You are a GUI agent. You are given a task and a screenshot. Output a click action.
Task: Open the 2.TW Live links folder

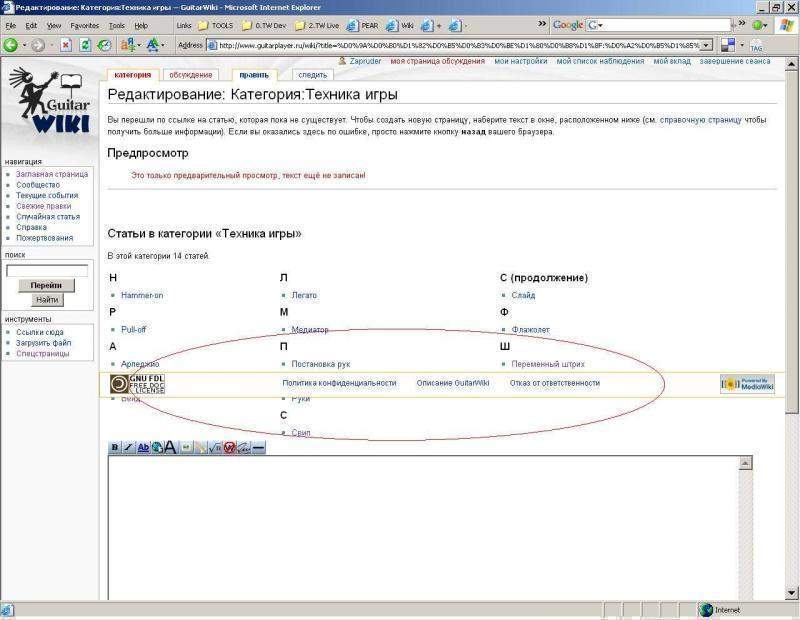click(317, 26)
